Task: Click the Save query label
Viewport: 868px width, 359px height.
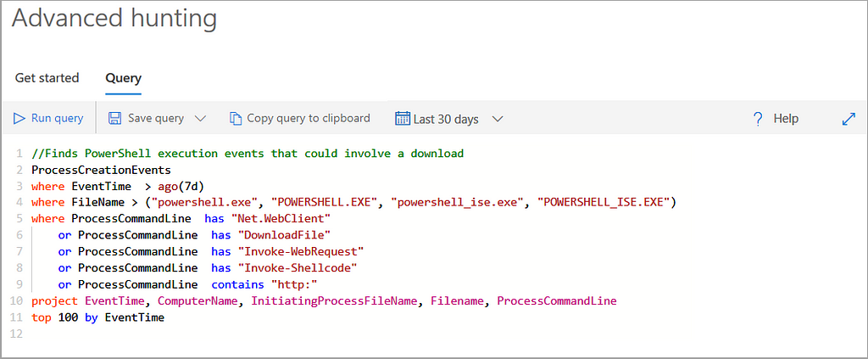Action: (x=156, y=118)
